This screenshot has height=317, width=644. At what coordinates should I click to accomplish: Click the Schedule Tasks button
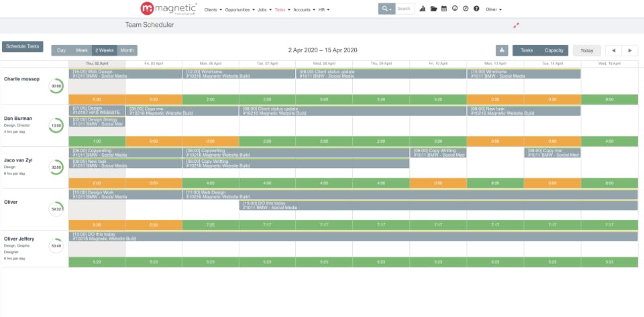[23, 46]
